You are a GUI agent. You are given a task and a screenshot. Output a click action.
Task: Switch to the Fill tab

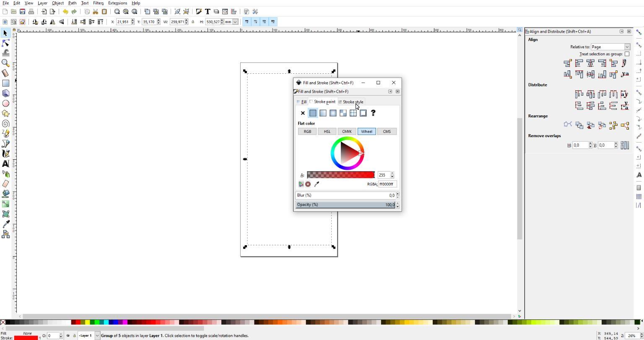tap(302, 102)
